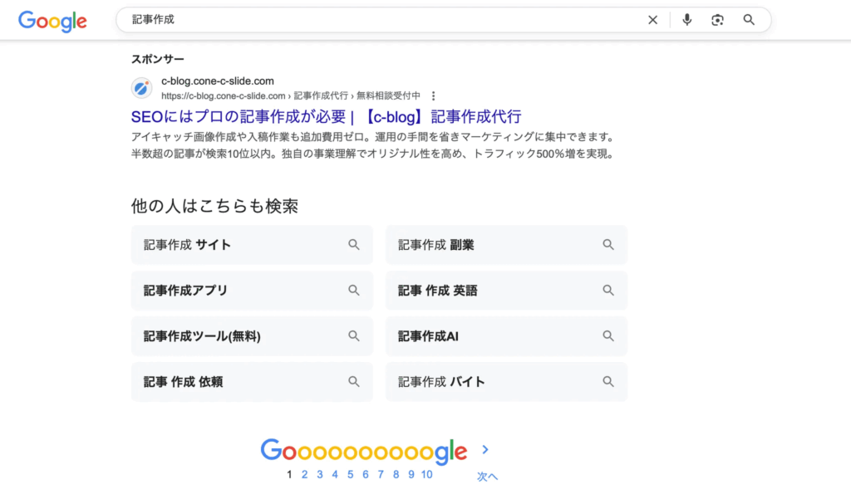This screenshot has height=504, width=851.
Task: Click the c-blog.cone-c-slide.com site name
Action: [x=218, y=81]
